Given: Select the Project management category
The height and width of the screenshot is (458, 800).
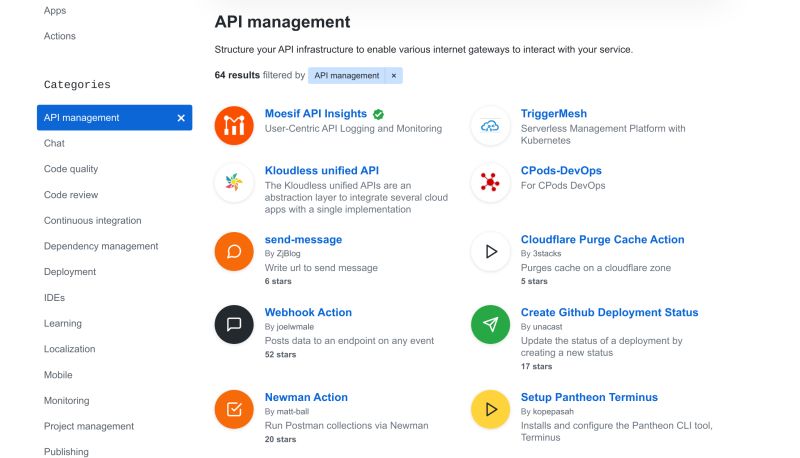Looking at the screenshot, I should point(89,426).
